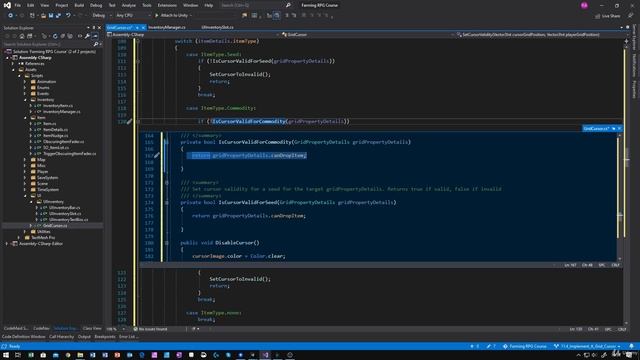The image size is (640, 360).
Task: Open the File menu
Action: pos(18,5)
